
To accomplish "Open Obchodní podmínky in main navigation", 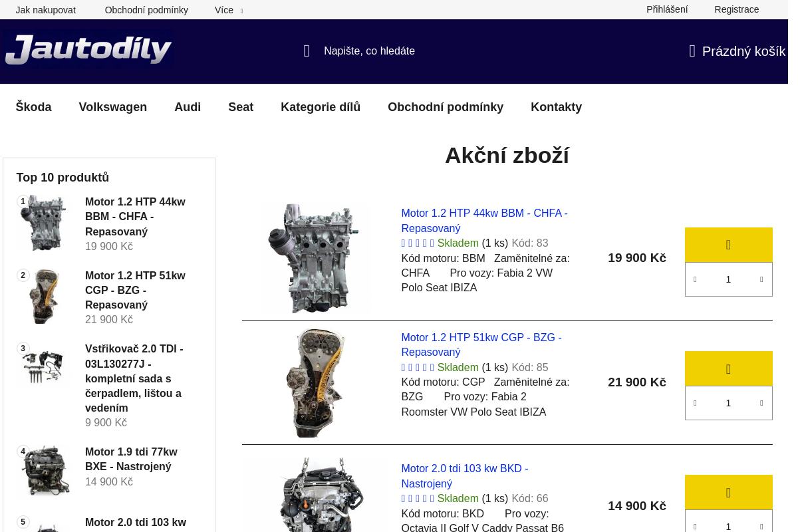I will [446, 107].
